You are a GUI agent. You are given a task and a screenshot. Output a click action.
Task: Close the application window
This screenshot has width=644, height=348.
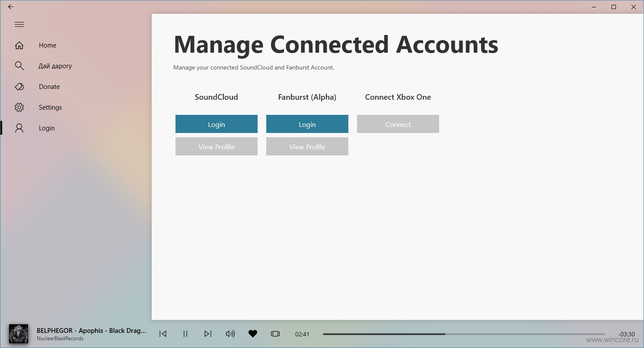[x=634, y=7]
